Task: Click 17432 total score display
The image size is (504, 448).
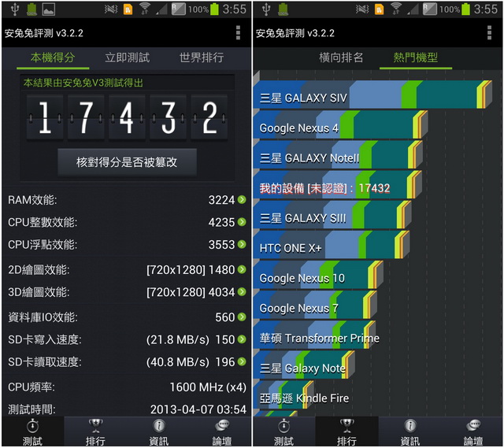Action: (x=127, y=117)
